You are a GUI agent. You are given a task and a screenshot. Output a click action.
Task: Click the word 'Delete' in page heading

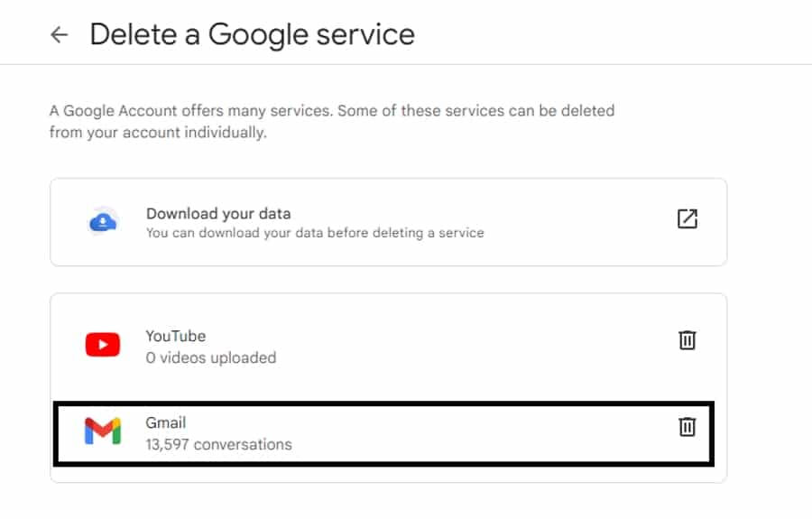134,34
